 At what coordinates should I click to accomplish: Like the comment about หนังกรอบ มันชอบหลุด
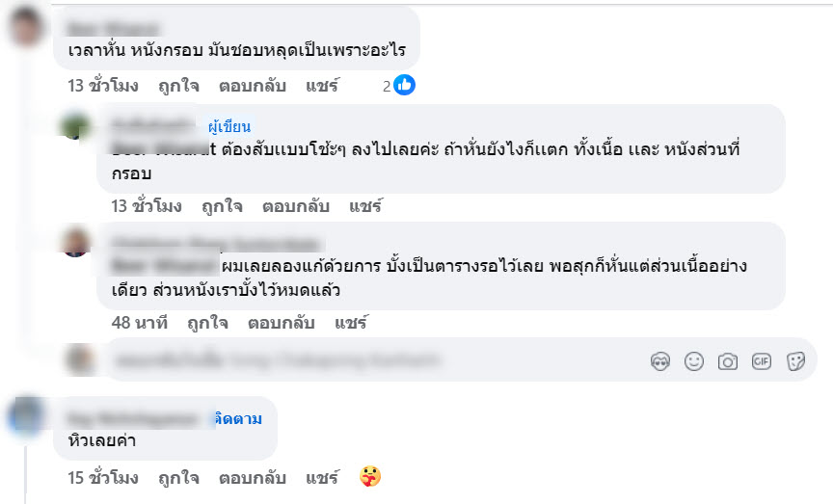click(x=177, y=86)
